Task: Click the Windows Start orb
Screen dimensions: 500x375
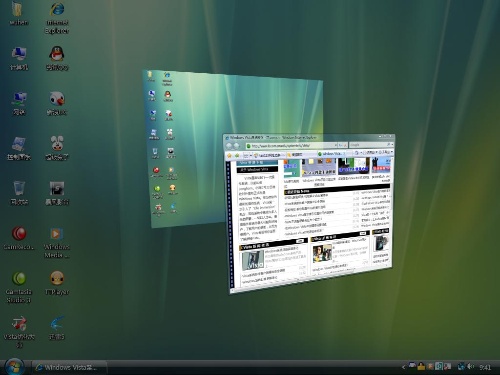Action: pos(14,367)
